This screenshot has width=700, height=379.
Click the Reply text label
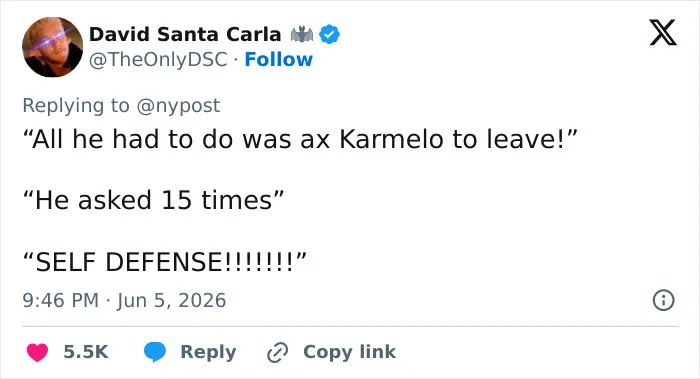208,352
